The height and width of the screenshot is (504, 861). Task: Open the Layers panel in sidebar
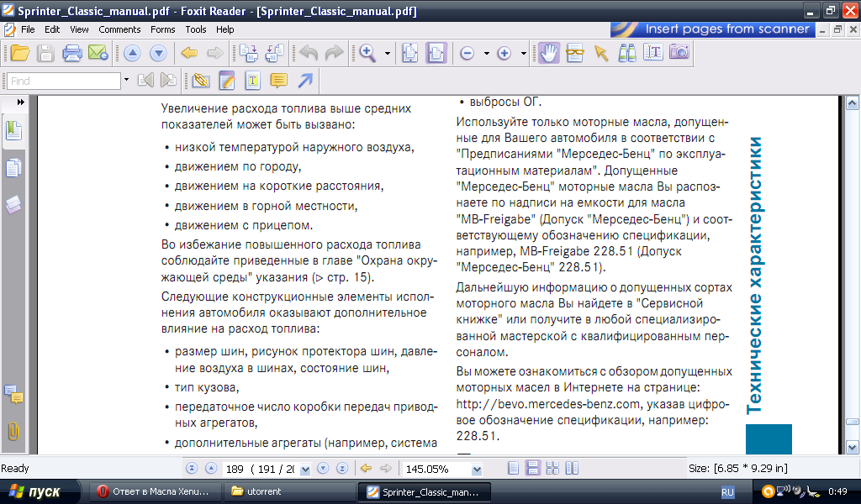pos(13,205)
